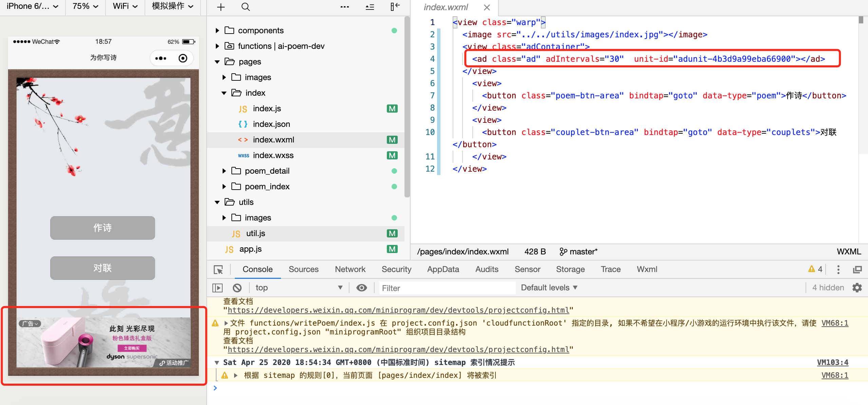Collapse the index folder

pos(224,93)
